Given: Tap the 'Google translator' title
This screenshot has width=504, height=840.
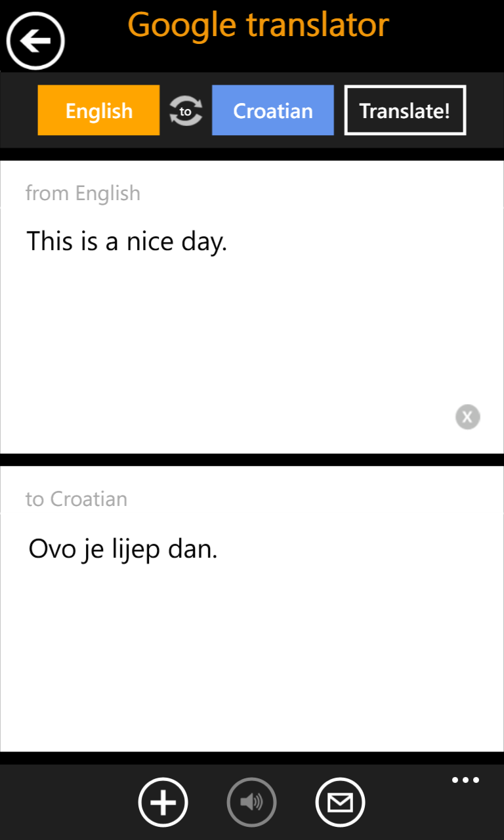Looking at the screenshot, I should click(258, 25).
